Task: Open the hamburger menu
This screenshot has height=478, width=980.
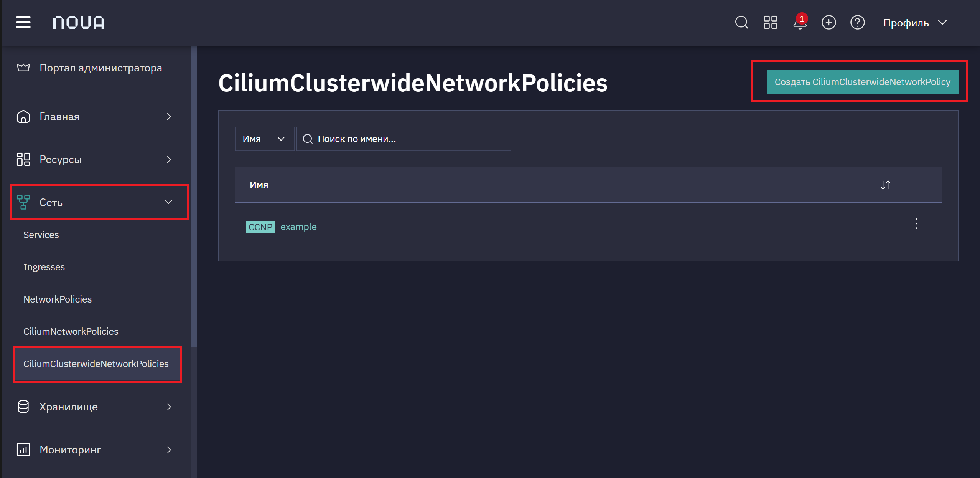Action: point(23,23)
